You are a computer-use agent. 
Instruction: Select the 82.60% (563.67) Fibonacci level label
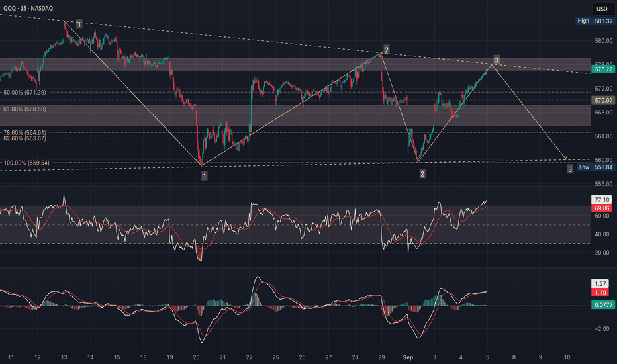pos(24,138)
